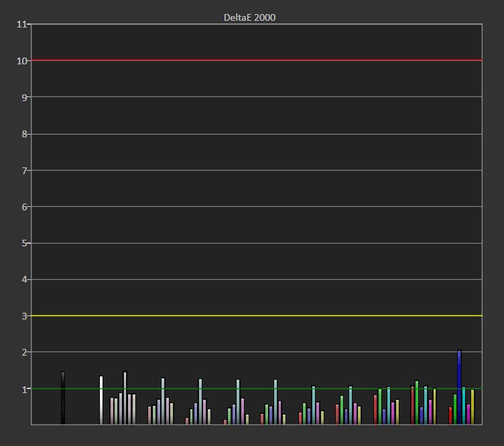Screen dimensions: 504x446
Task: Select the y-axis label 10
Action: [x=22, y=61]
